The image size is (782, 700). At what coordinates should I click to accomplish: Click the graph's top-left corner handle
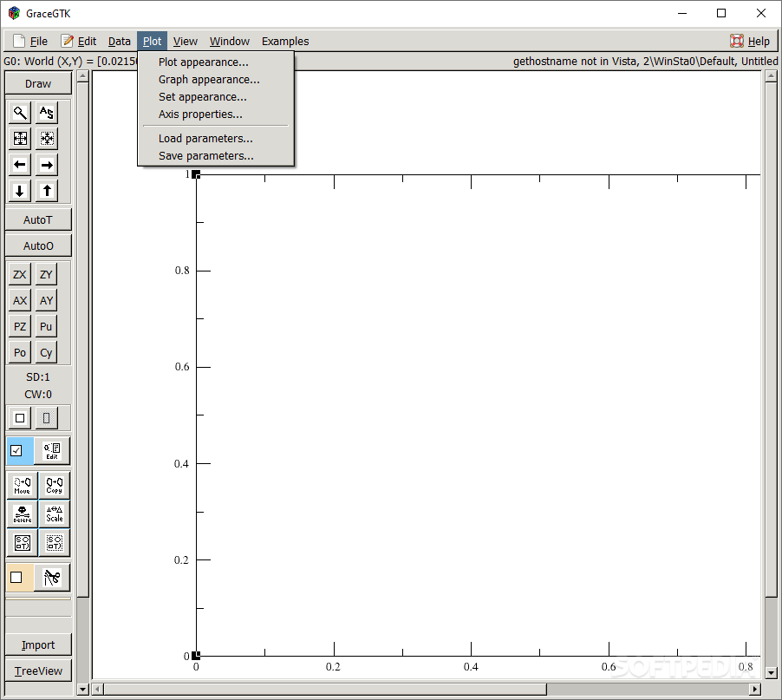pos(196,174)
